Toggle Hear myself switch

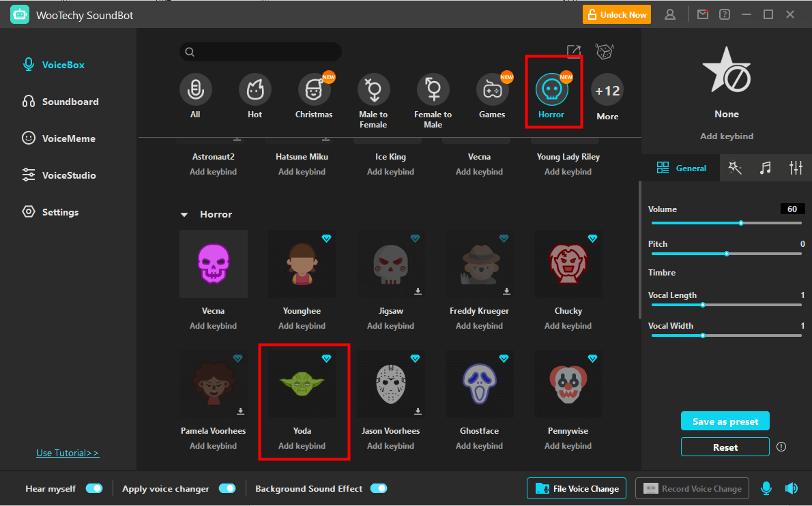[94, 488]
